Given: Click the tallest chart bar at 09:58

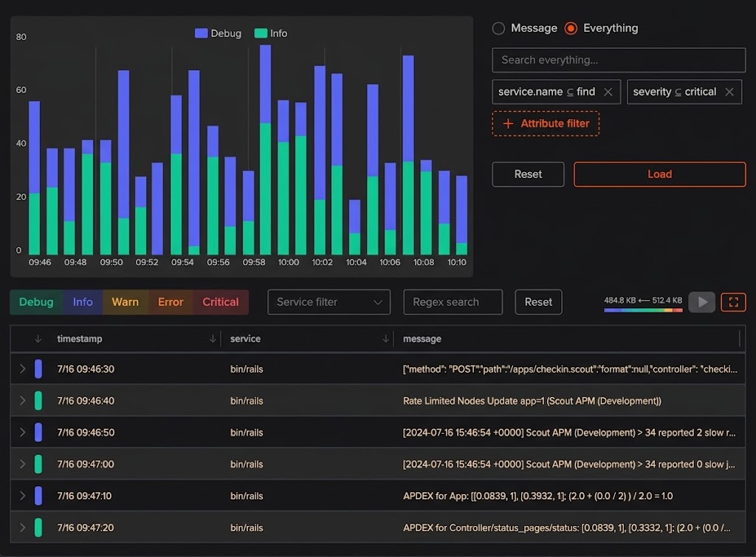Looking at the screenshot, I should [265, 149].
